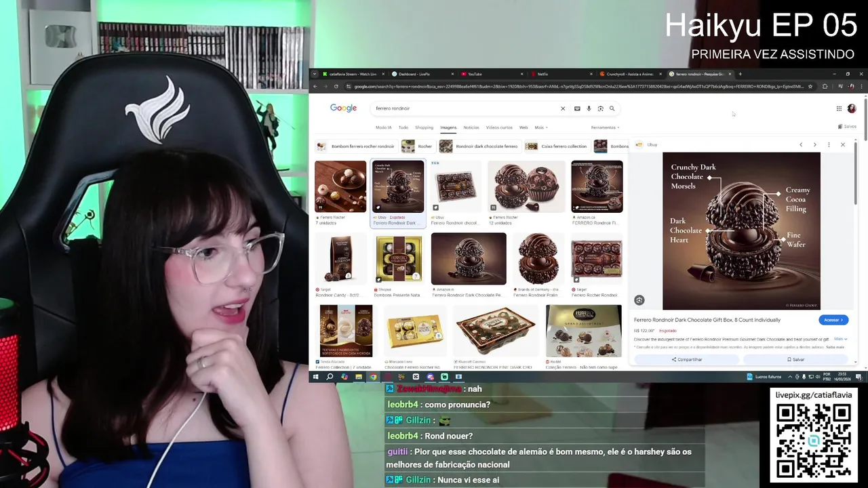868x488 pixels.
Task: Switch to Tudo results tab
Action: pos(403,127)
